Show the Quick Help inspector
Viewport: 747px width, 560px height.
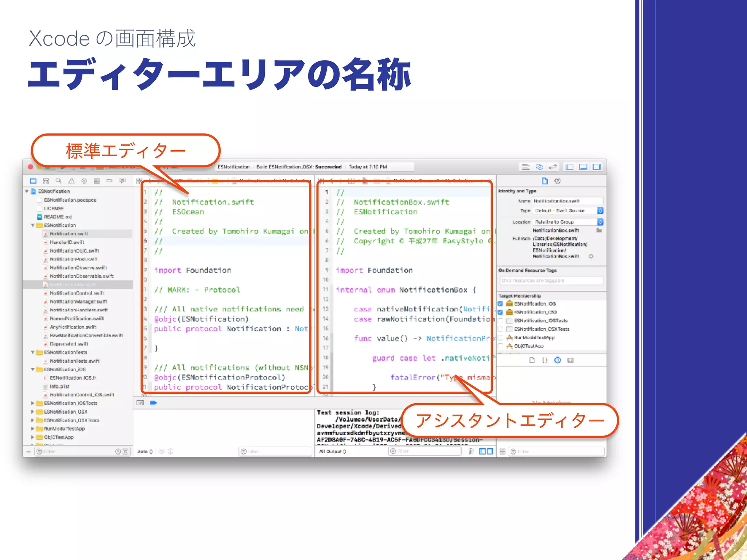557,181
